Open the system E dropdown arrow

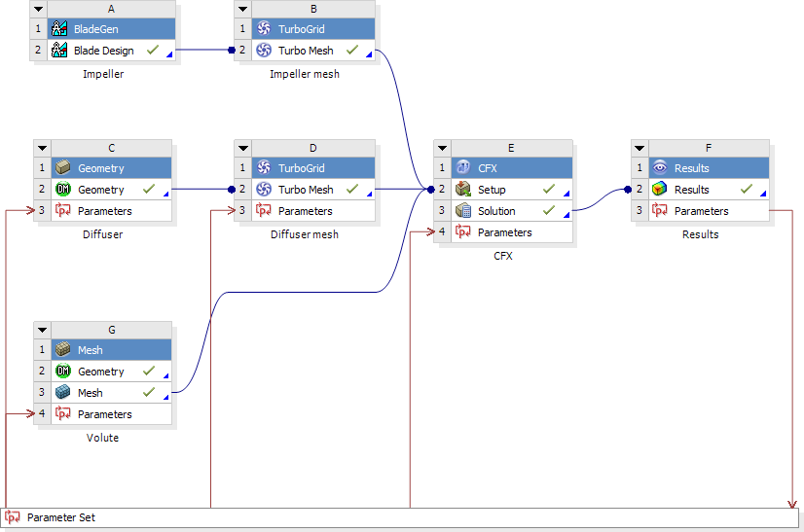443,148
